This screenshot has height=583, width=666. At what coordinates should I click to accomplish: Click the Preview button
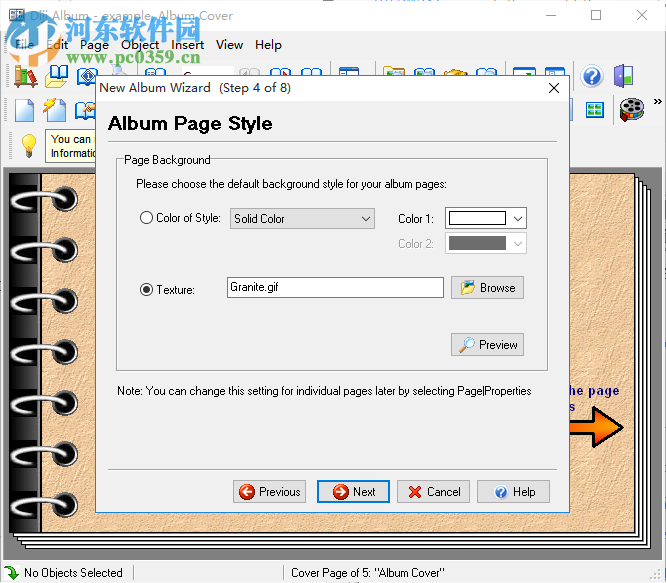coord(487,344)
